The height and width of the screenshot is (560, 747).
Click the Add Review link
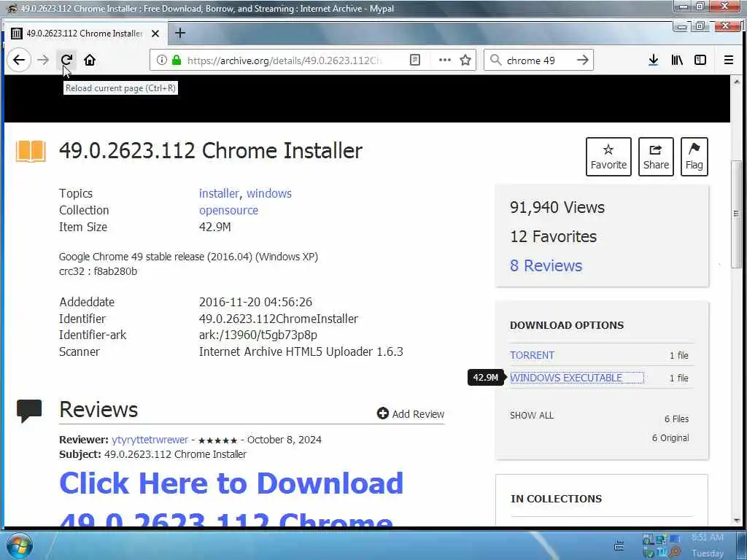pos(411,414)
